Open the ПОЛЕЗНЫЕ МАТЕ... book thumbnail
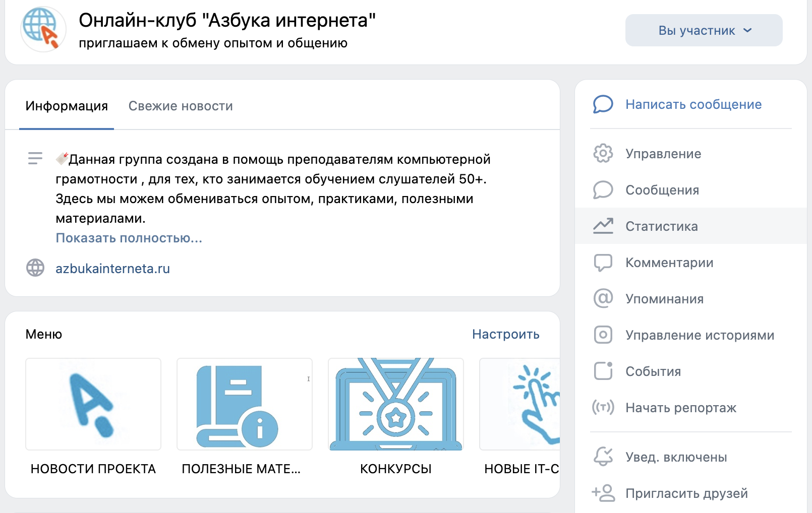Image resolution: width=812 pixels, height=513 pixels. click(245, 404)
